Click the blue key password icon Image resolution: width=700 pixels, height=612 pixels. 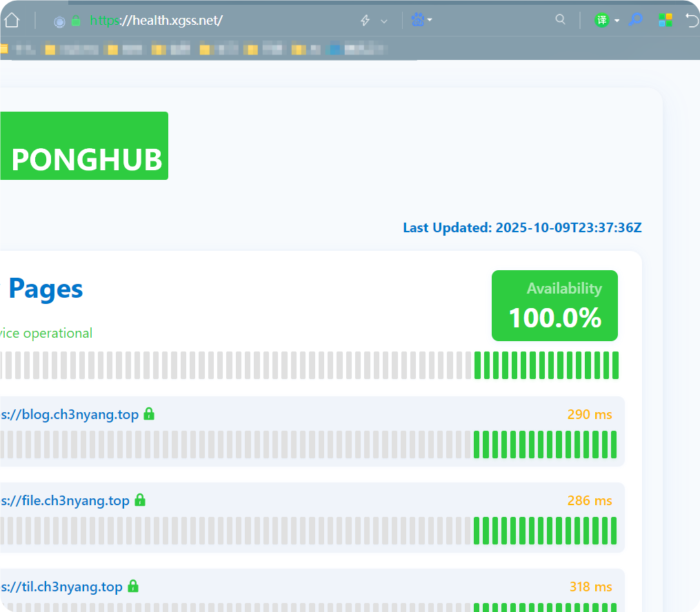click(x=635, y=20)
